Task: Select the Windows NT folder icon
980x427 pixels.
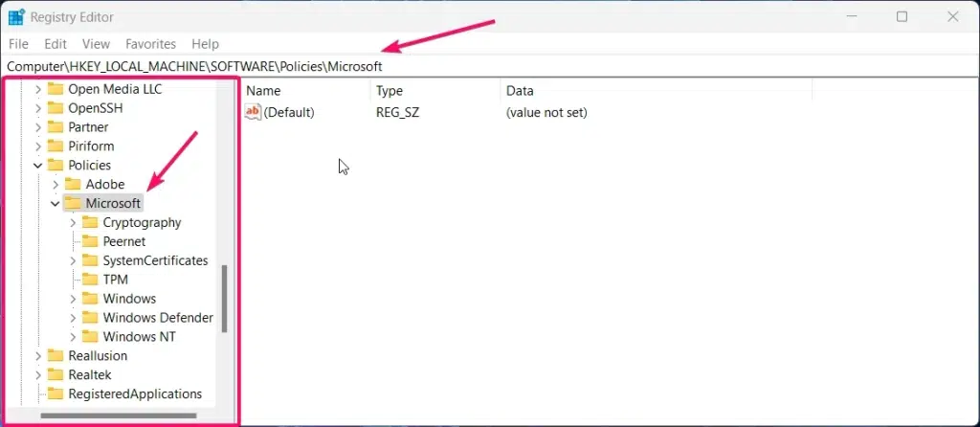Action: [91, 336]
